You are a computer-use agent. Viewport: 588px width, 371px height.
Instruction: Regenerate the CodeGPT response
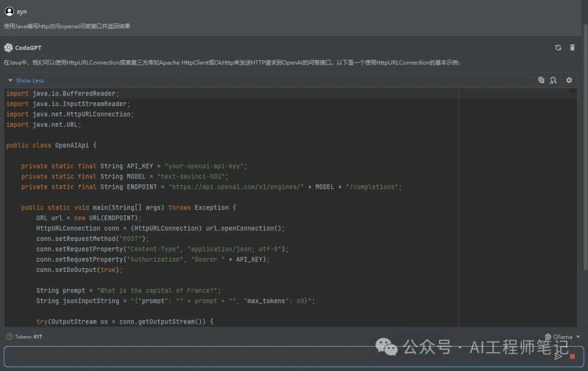pyautogui.click(x=558, y=48)
